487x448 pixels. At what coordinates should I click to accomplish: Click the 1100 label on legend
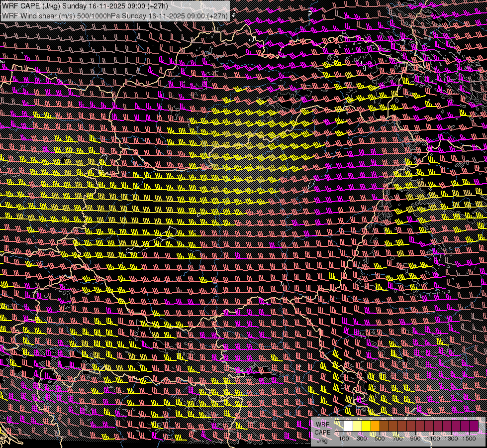[x=434, y=439]
